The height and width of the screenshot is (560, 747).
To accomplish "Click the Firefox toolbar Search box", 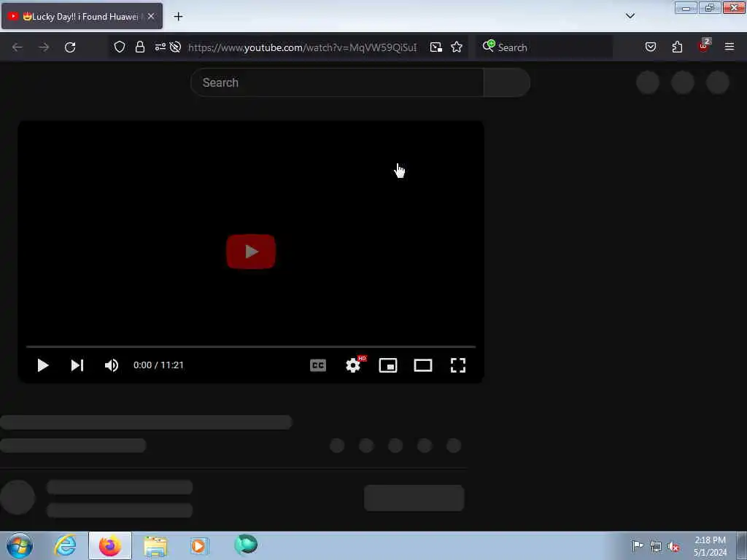I will [x=544, y=47].
